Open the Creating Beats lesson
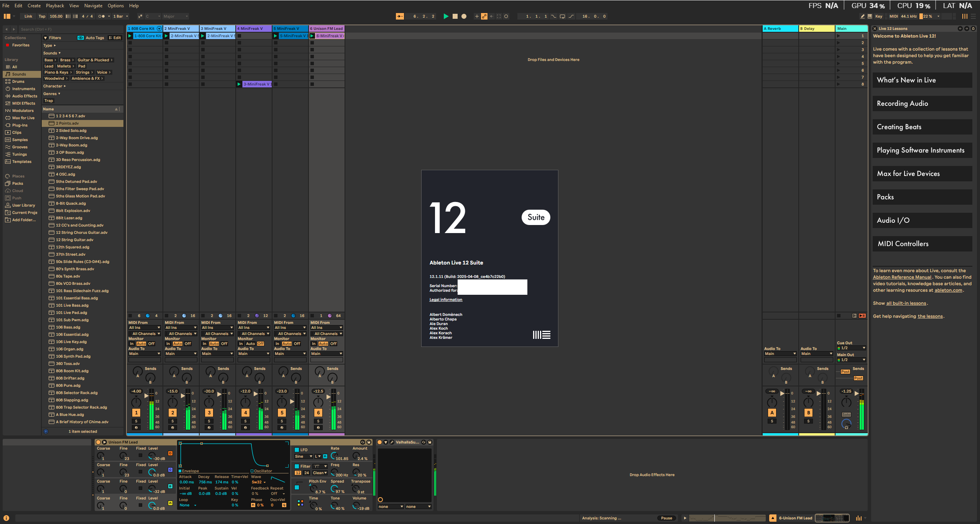 coord(922,127)
